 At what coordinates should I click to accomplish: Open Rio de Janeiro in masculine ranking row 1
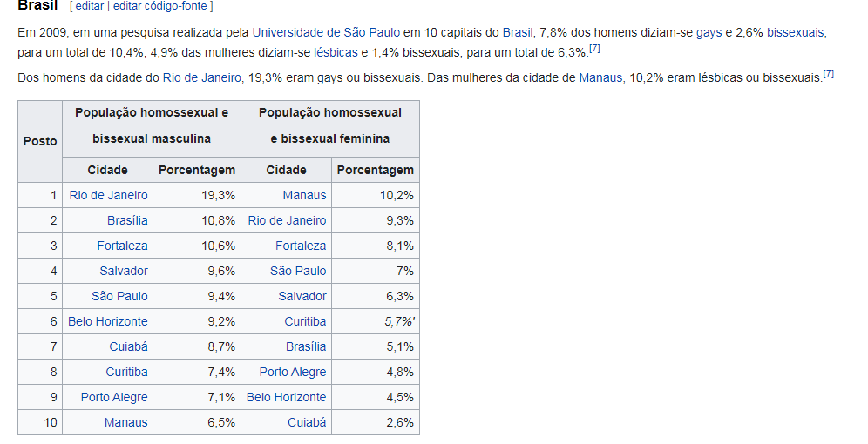[108, 195]
